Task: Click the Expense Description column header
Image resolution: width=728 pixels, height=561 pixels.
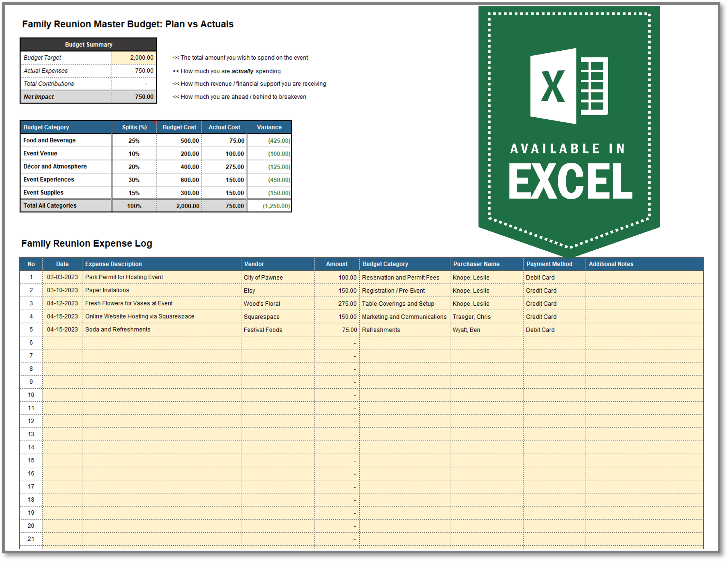Action: (x=161, y=264)
